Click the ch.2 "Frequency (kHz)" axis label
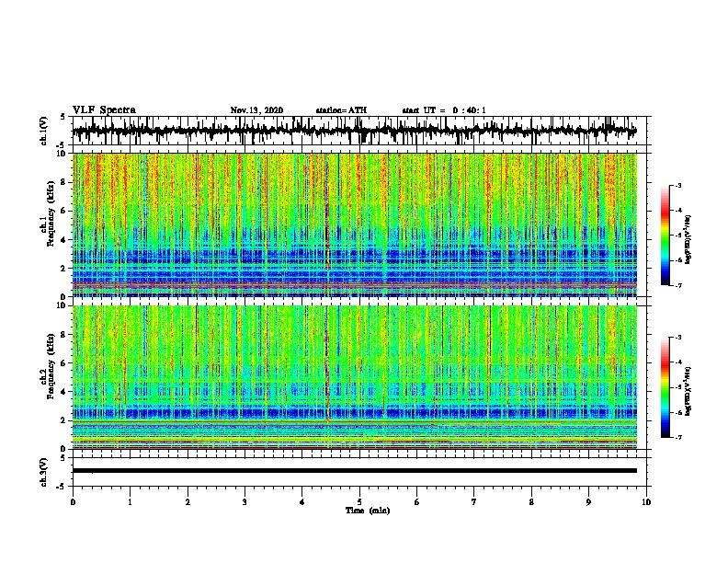Screen dimensions: 728x563 pos(51,366)
